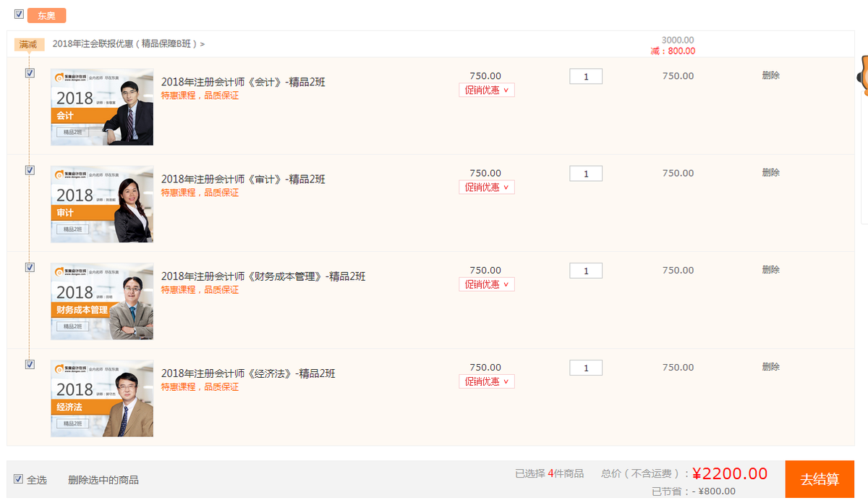This screenshot has width=868, height=503.
Task: Uncheck the 《会计》 course checkbox
Action: pos(30,73)
